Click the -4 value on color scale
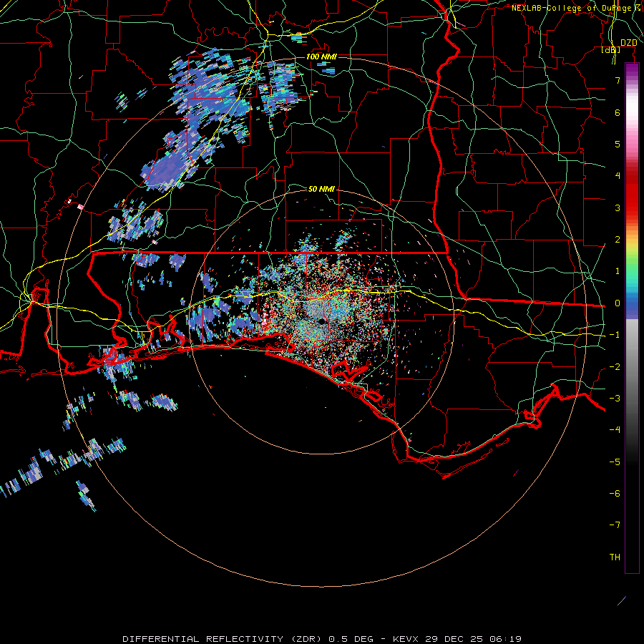 615,430
